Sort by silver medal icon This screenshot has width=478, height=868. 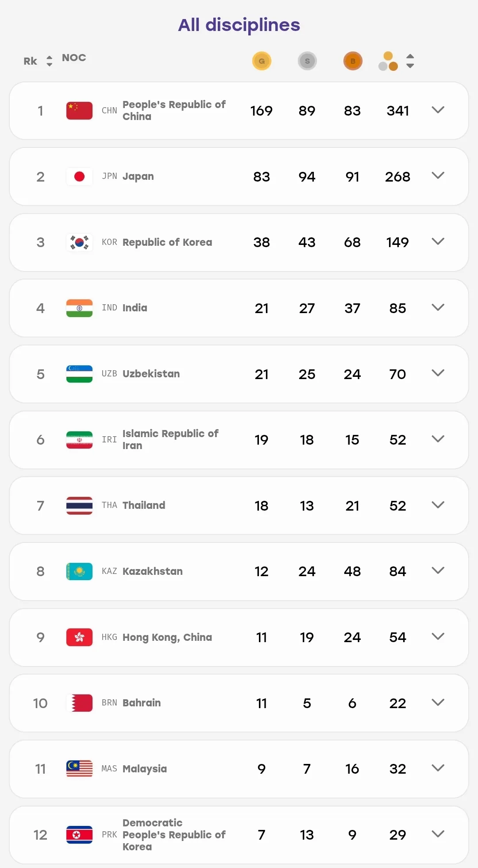coord(307,61)
